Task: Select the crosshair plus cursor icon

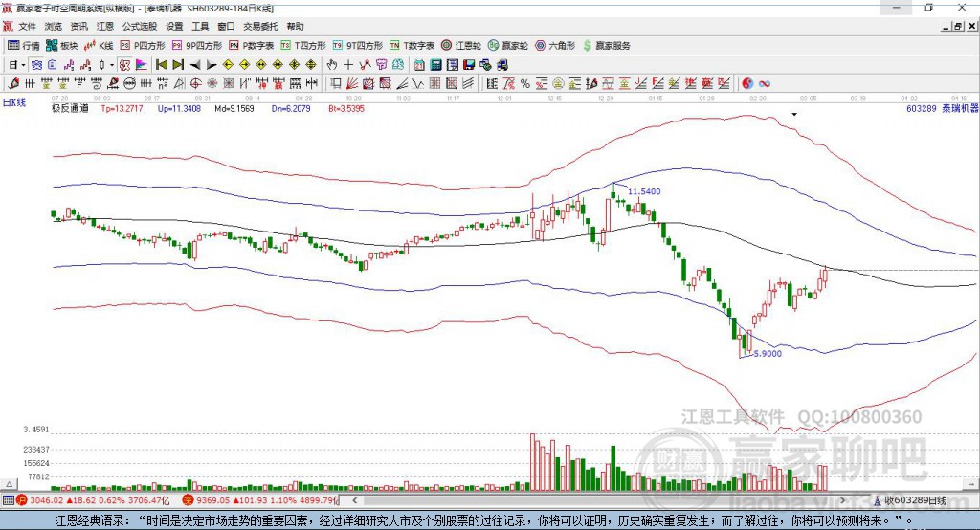Action: (x=348, y=65)
